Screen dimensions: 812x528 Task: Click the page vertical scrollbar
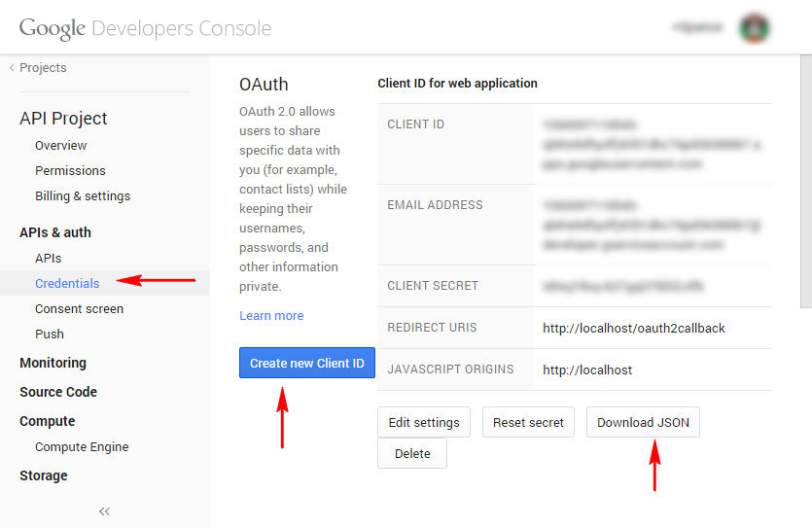(x=806, y=181)
